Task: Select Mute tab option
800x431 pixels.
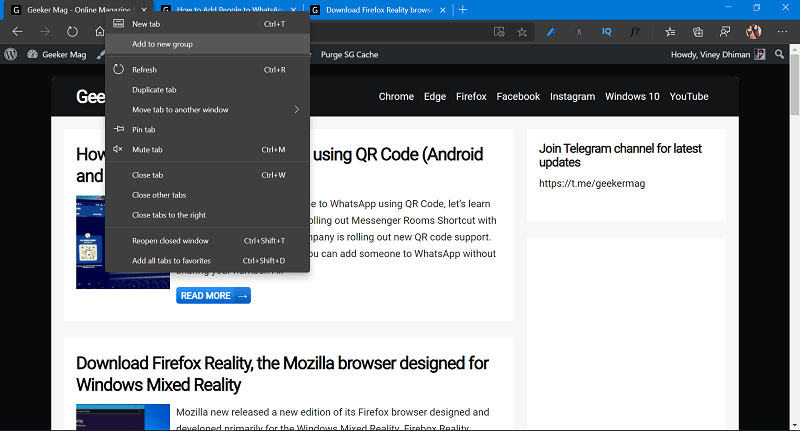Action: click(x=207, y=149)
